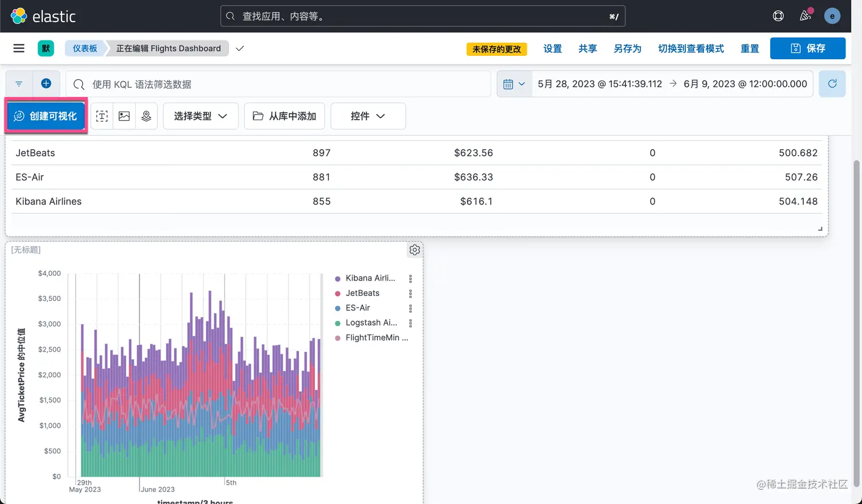Click the value $623.56
The height and width of the screenshot is (504, 862).
pyautogui.click(x=474, y=153)
